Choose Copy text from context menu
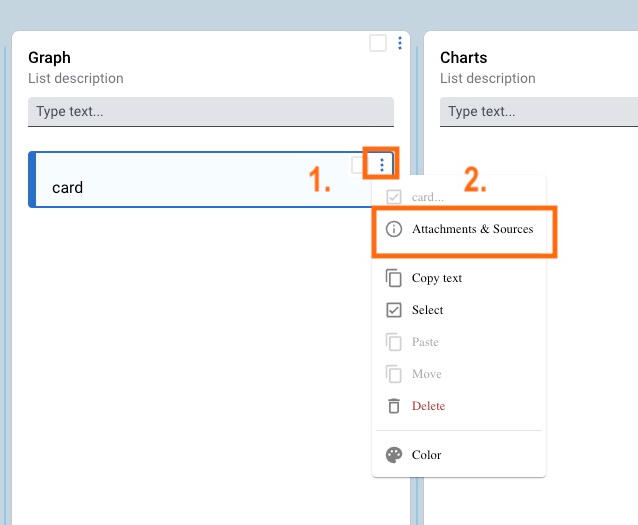Viewport: 638px width, 525px height. click(x=437, y=278)
